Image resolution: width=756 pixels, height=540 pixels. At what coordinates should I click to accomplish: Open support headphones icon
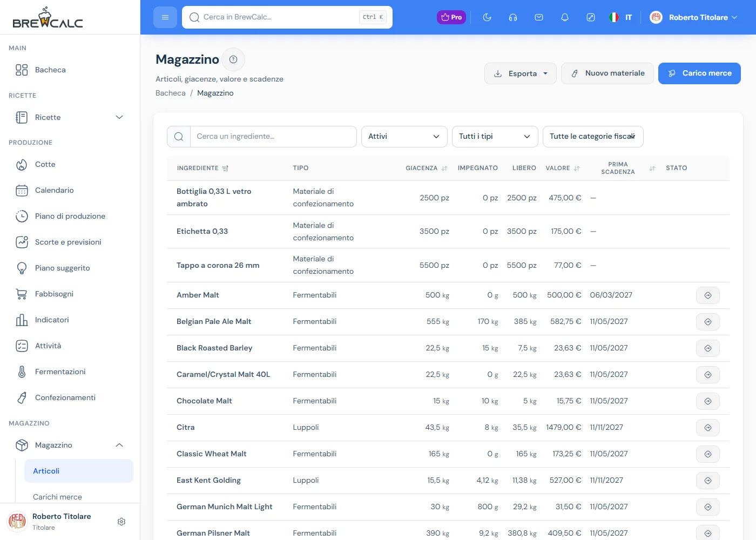coord(513,17)
